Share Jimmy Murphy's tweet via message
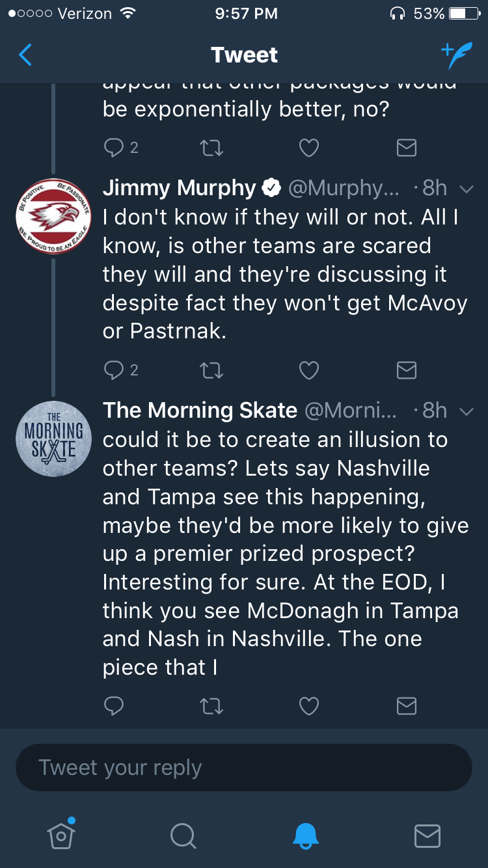The image size is (488, 868). [x=407, y=370]
